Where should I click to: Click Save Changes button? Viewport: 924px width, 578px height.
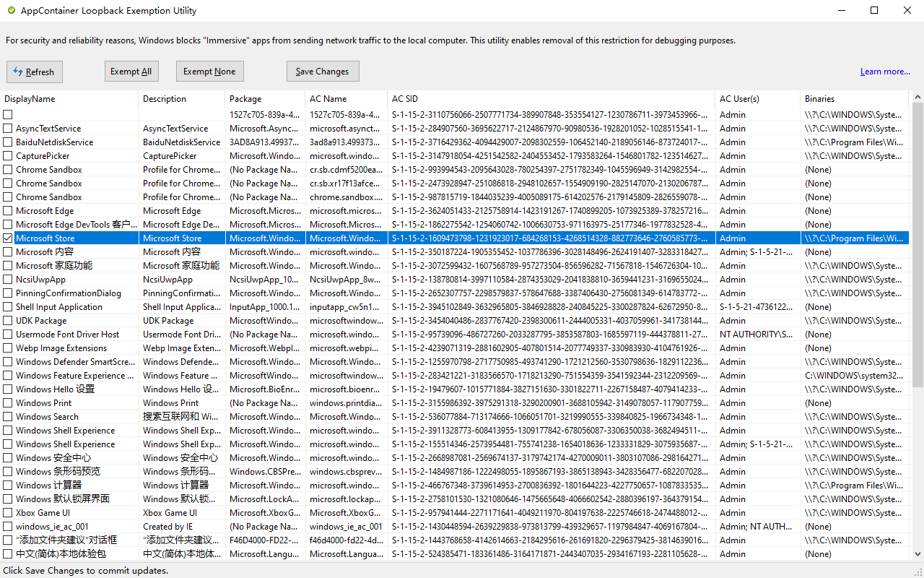point(322,71)
